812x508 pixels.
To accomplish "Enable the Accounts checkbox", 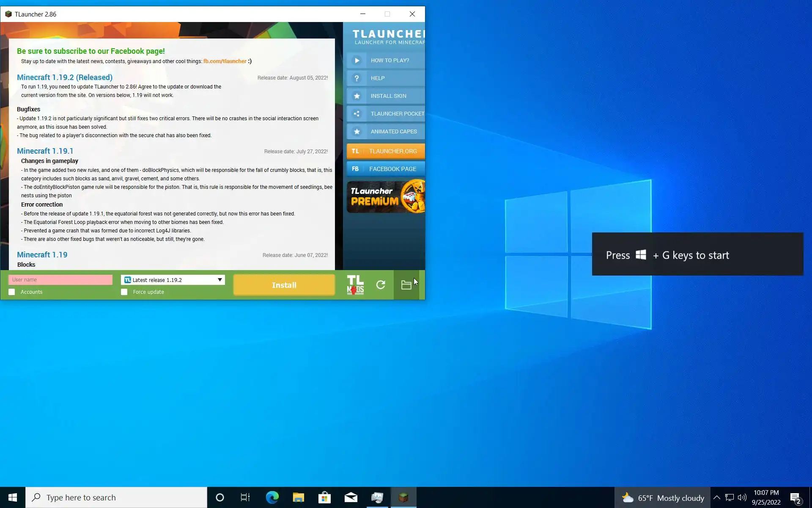I will [x=12, y=292].
